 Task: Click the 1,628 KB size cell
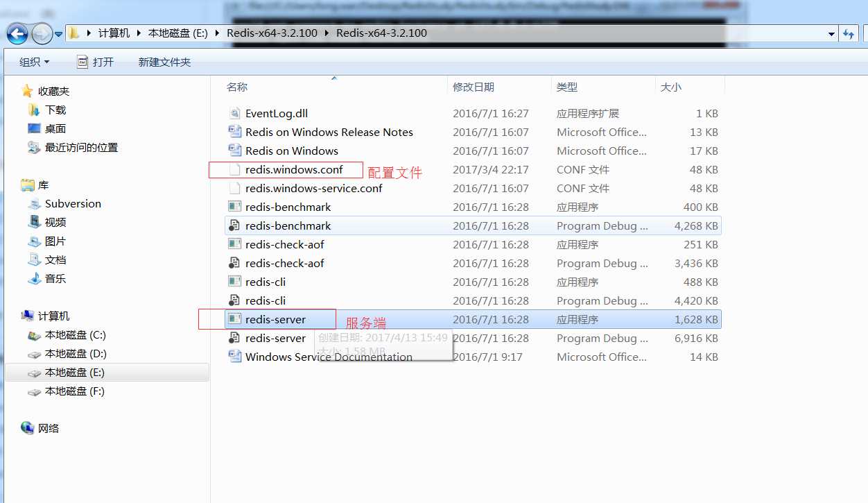point(695,319)
